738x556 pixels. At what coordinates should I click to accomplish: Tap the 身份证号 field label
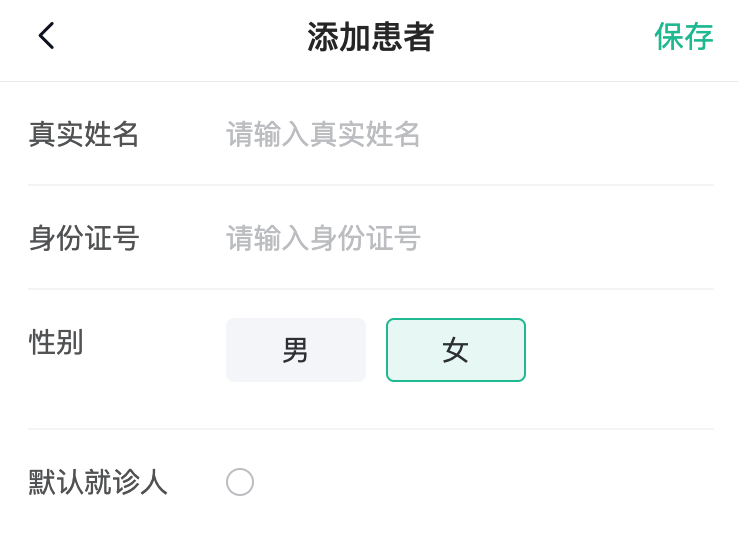pos(84,238)
